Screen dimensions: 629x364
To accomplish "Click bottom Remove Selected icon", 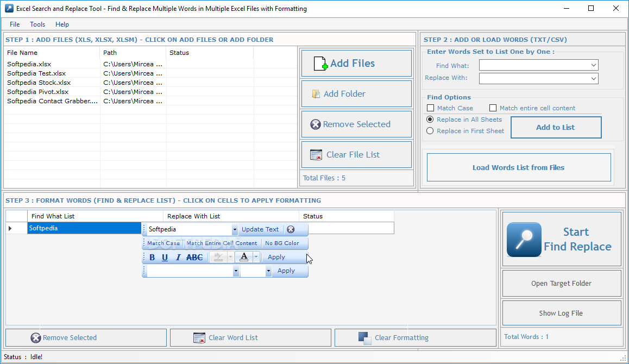I will pyautogui.click(x=36, y=338).
